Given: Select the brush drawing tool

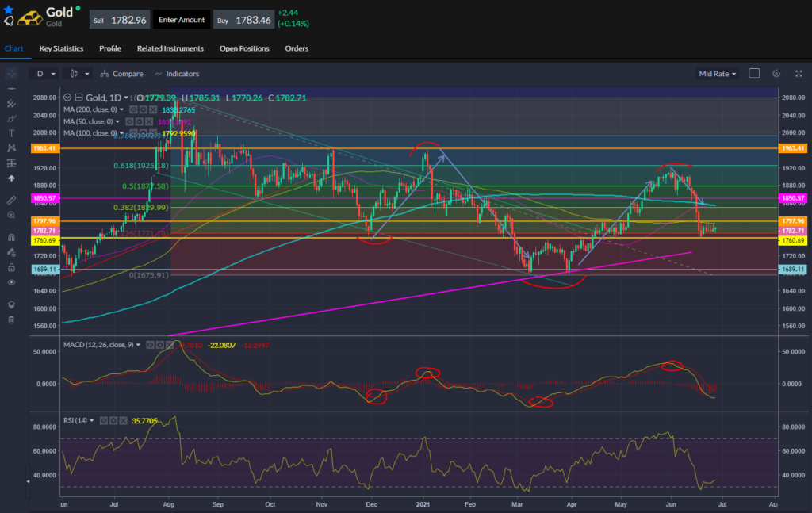Looking at the screenshot, I should tap(11, 119).
